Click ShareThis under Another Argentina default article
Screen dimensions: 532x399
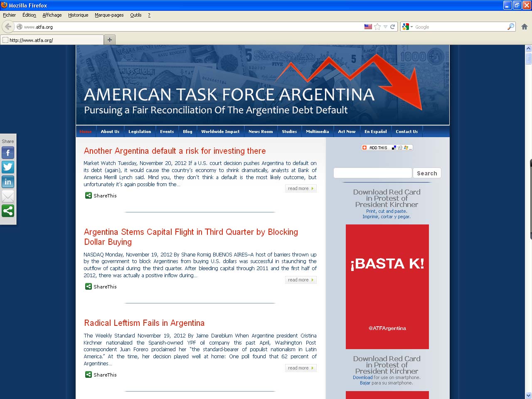[x=101, y=195]
